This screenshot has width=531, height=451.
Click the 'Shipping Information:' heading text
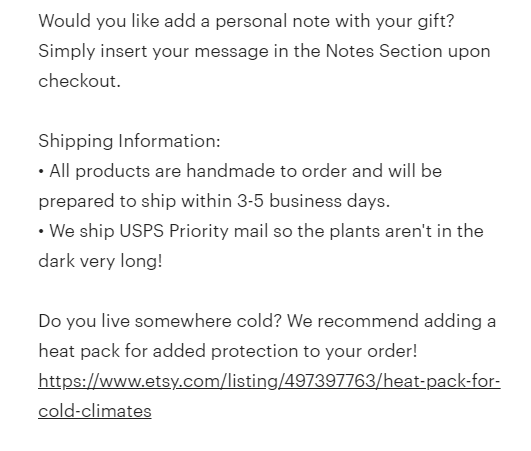pyautogui.click(x=129, y=141)
